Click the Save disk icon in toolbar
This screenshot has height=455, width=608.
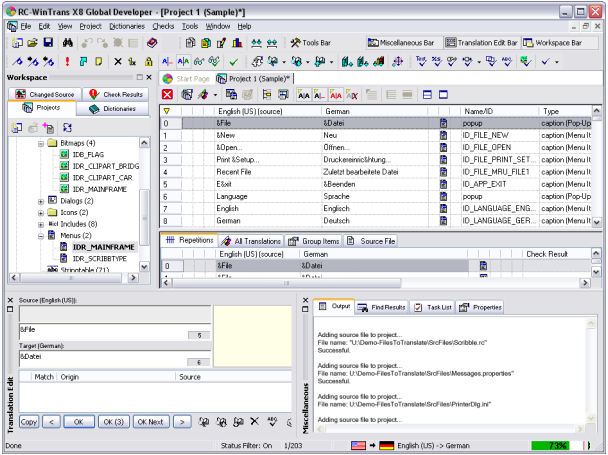coord(48,42)
